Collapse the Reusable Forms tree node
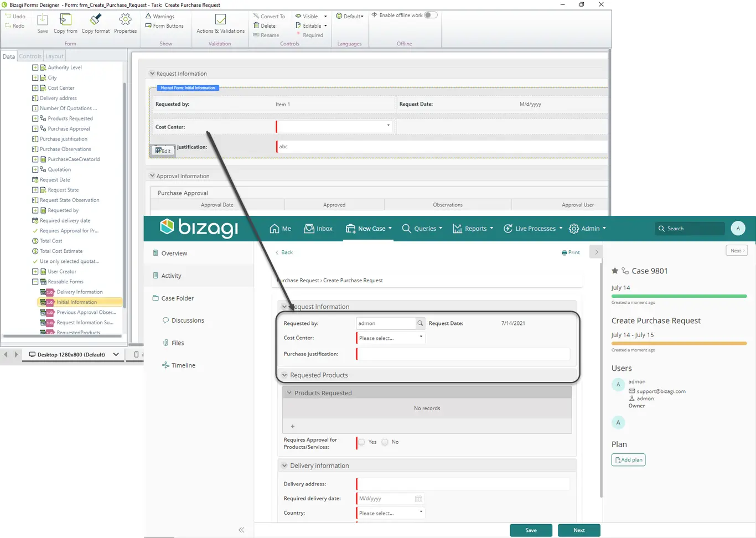The image size is (756, 538). [35, 282]
